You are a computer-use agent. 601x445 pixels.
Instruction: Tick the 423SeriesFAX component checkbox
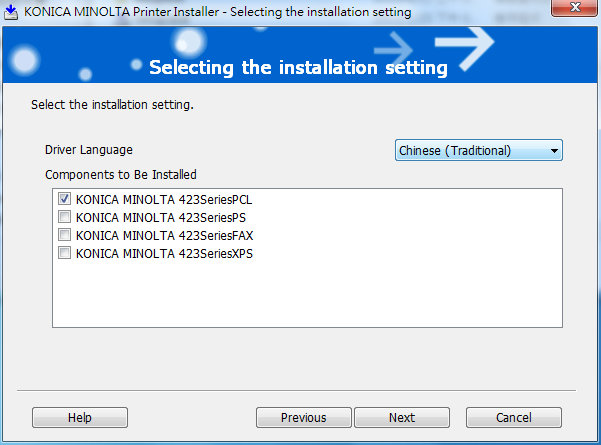pyautogui.click(x=64, y=235)
